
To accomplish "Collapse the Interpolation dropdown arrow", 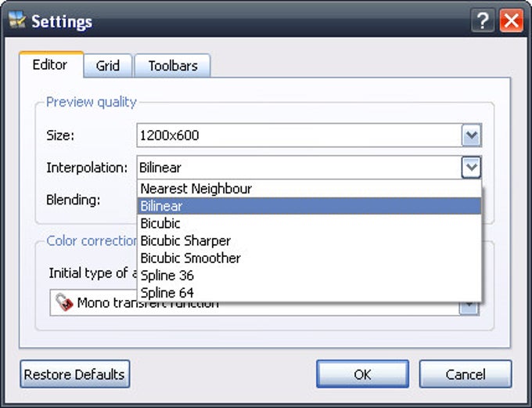I will coord(471,167).
